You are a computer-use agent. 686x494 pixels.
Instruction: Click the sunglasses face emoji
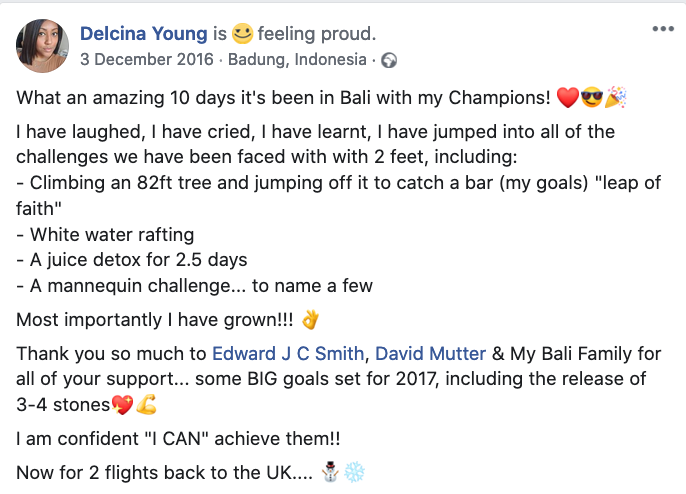[594, 98]
